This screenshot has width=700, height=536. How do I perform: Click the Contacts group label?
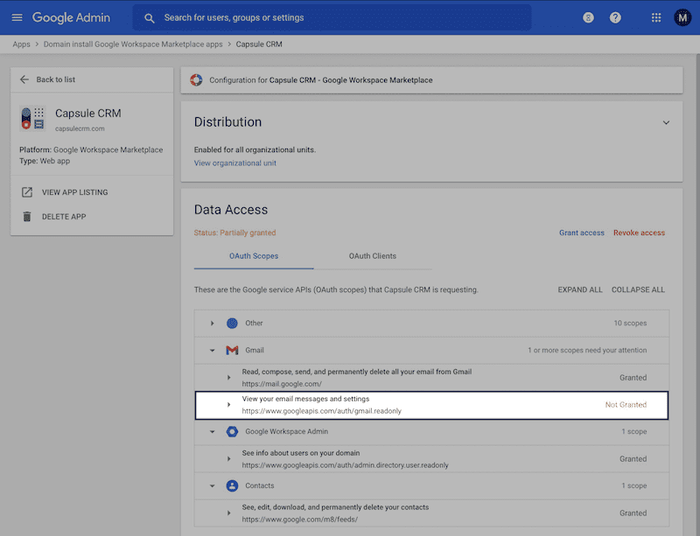point(259,486)
